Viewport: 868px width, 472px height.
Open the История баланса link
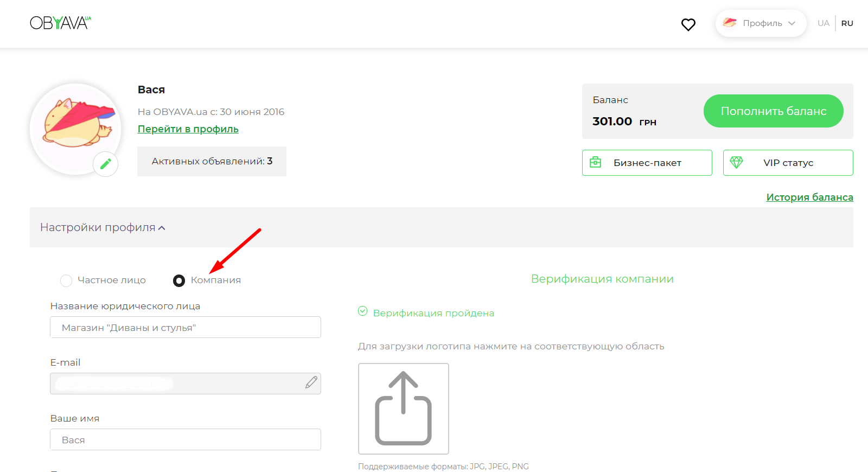(x=809, y=197)
